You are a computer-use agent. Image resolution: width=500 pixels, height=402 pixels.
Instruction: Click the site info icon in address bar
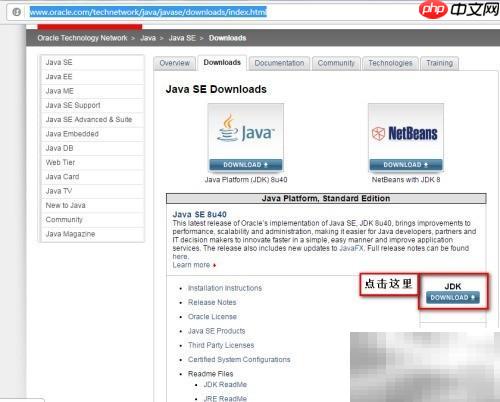[17, 12]
